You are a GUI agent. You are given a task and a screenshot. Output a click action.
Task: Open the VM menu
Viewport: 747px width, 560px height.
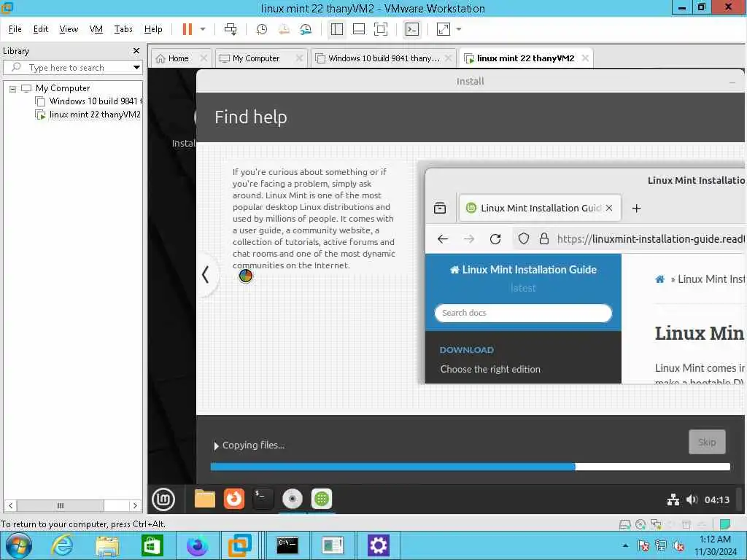[x=96, y=29]
